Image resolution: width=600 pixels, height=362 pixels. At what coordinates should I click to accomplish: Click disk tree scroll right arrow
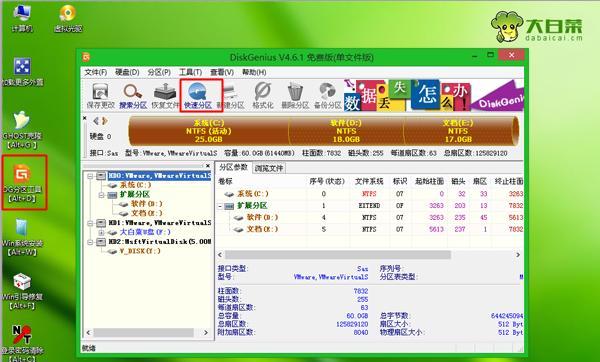[206, 333]
